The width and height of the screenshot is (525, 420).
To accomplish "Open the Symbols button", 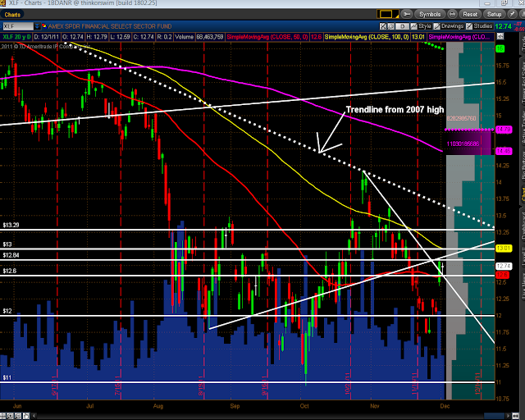I will [x=430, y=14].
